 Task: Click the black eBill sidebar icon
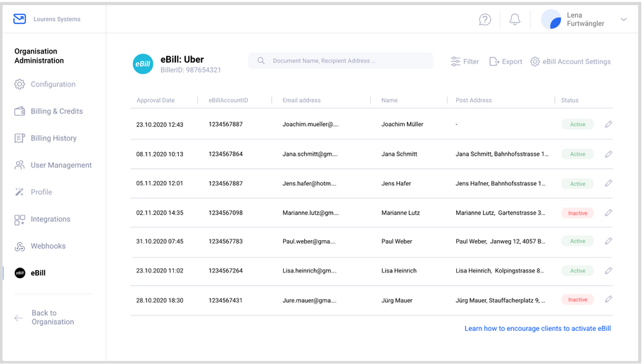(20, 272)
